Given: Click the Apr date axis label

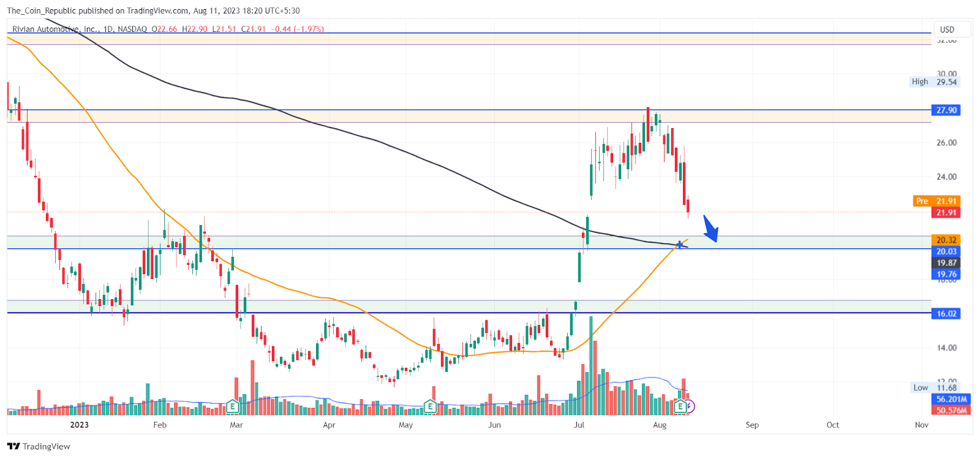Looking at the screenshot, I should [x=329, y=425].
